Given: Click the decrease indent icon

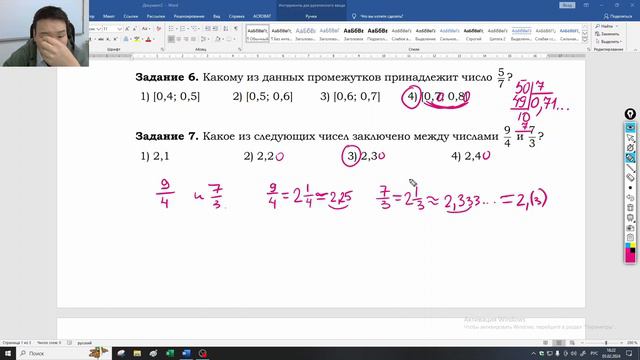Looking at the screenshot, I should tap(207, 29).
